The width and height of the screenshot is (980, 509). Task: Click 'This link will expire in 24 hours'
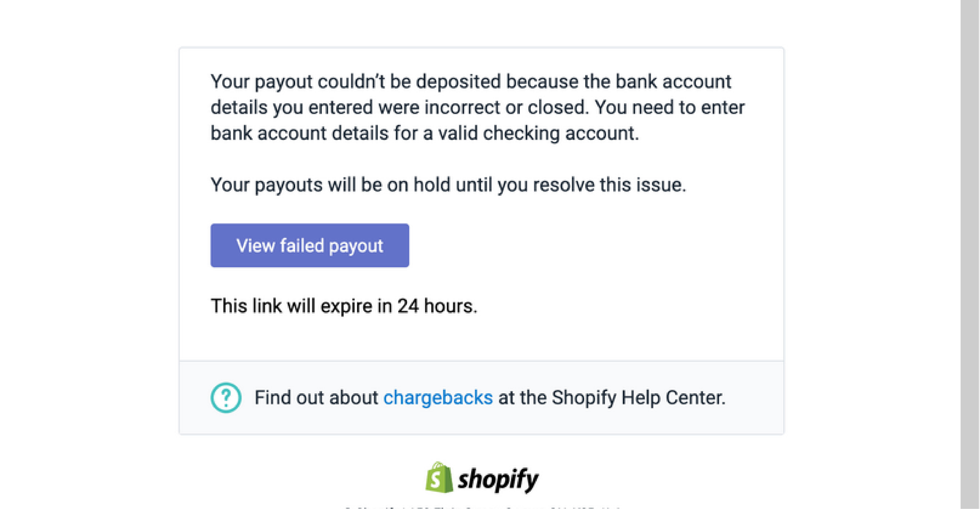click(344, 306)
